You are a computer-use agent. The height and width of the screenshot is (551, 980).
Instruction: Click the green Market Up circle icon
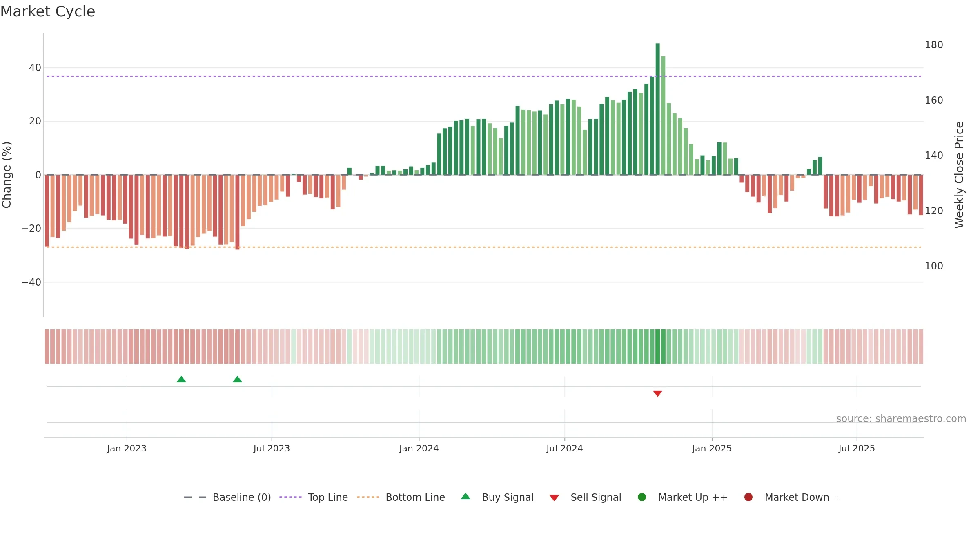(x=642, y=497)
